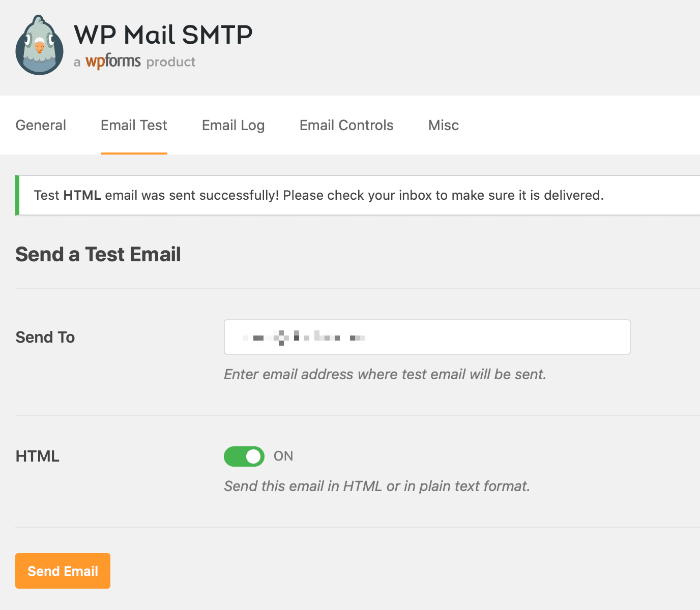Click the wpforms brand logo

pos(113,62)
